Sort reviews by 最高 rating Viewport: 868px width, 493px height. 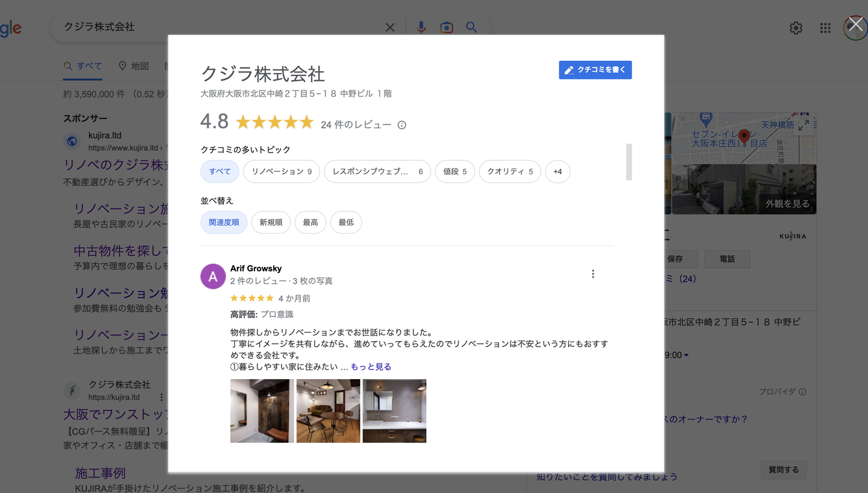point(310,222)
